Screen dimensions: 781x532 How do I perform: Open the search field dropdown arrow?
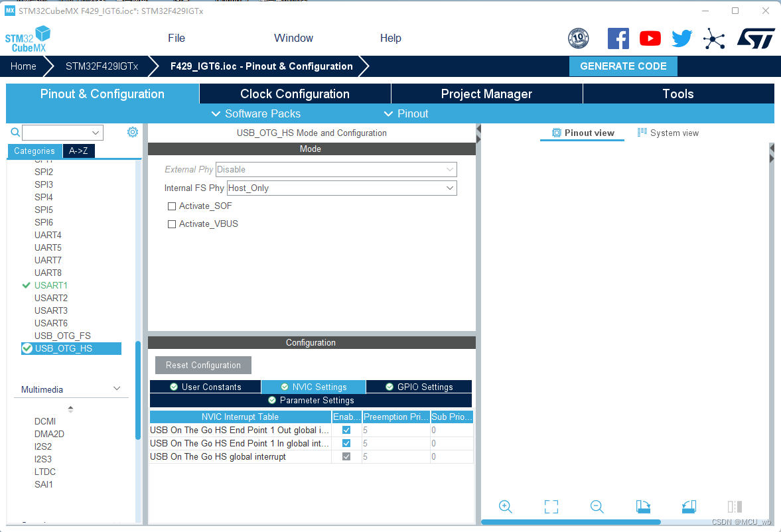tap(96, 133)
